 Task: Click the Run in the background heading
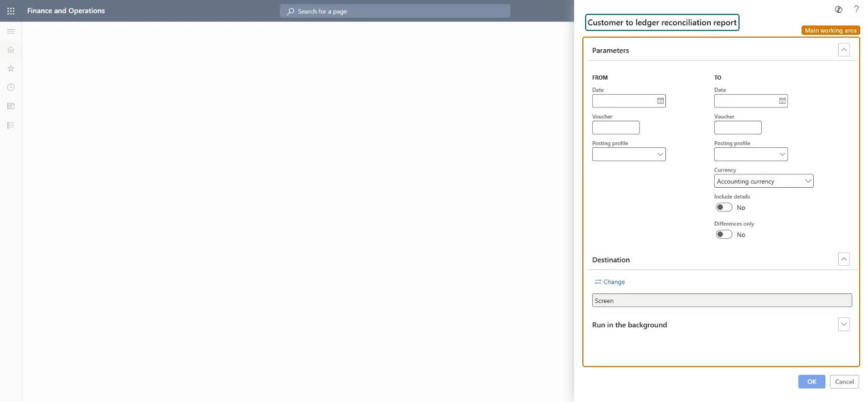coord(629,325)
